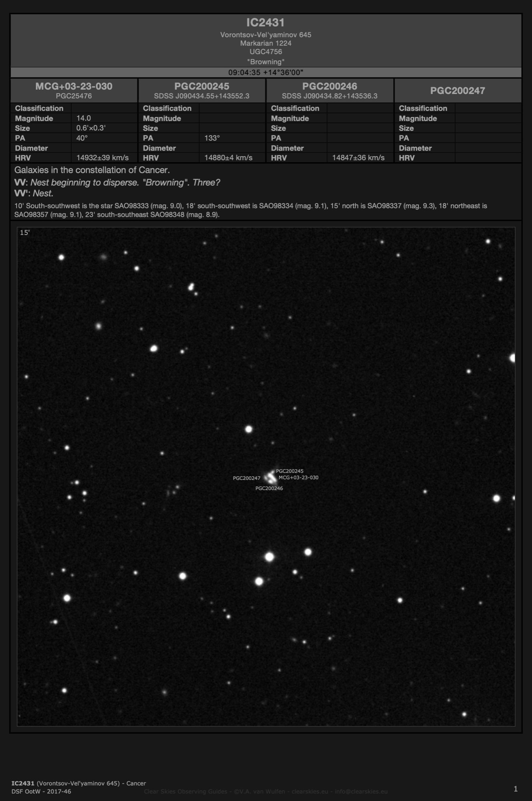
Task: Select the Markarian 1224 designation text
Action: [x=266, y=43]
